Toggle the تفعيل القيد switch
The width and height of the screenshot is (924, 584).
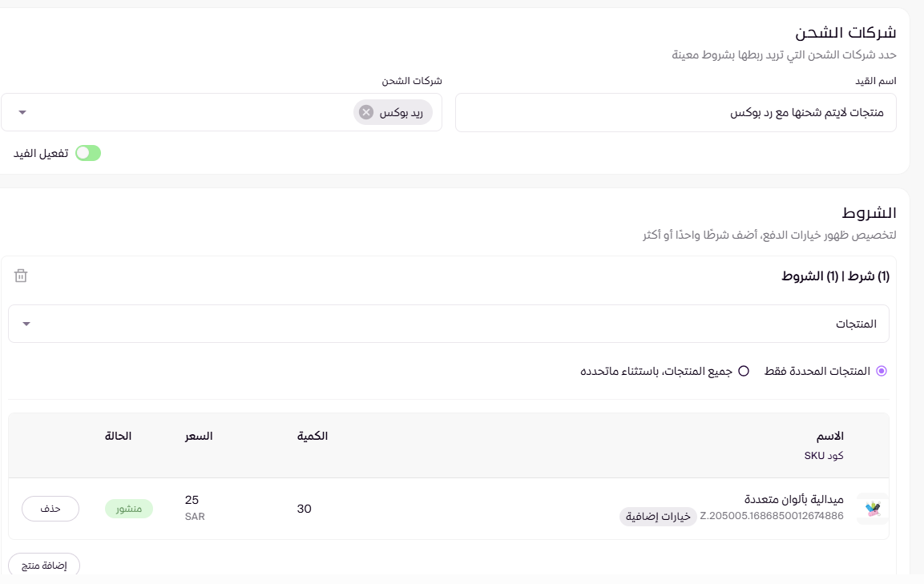tap(88, 153)
